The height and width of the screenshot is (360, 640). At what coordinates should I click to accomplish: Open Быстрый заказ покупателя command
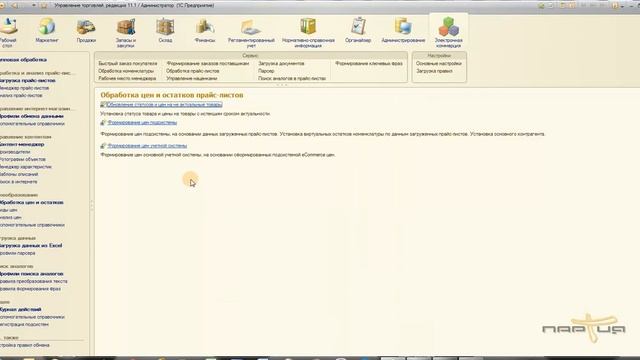tap(127, 64)
